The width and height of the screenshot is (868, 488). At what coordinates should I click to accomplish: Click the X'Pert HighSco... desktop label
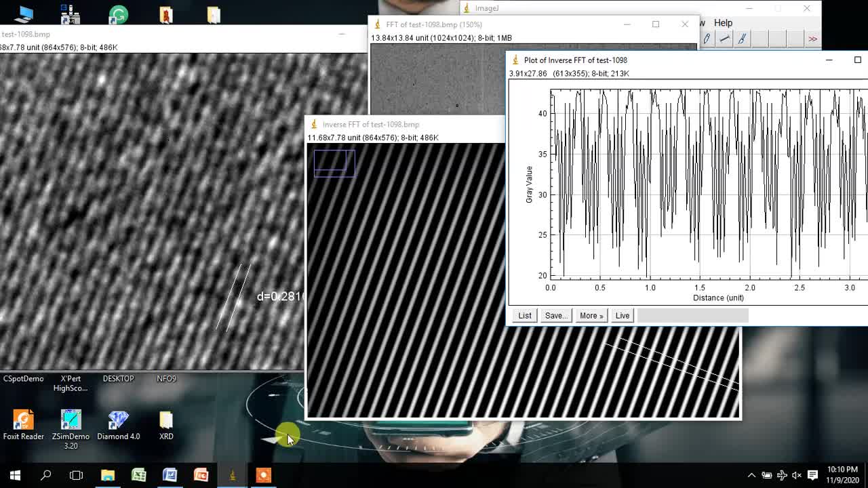(x=71, y=384)
